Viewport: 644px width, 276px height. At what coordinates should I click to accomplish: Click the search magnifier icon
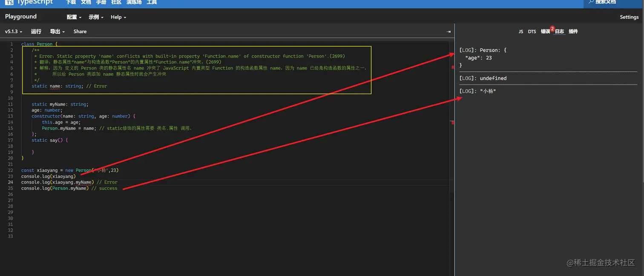(x=591, y=2)
